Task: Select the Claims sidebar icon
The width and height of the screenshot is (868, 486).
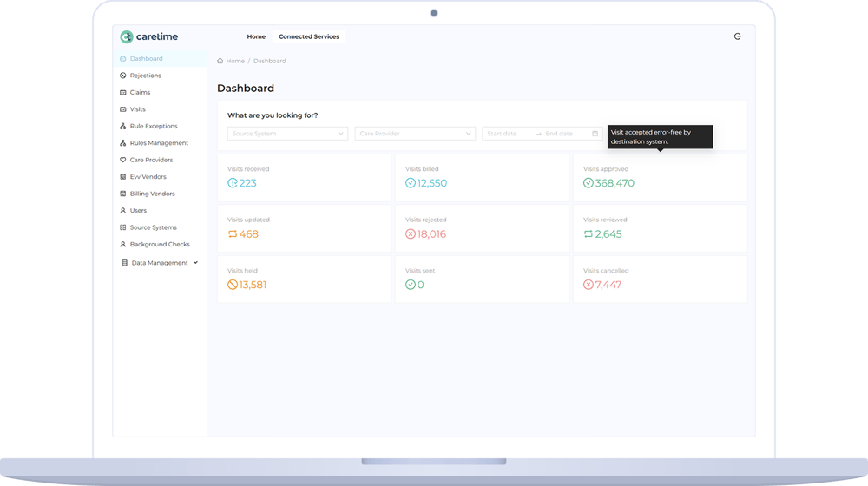Action: point(122,93)
